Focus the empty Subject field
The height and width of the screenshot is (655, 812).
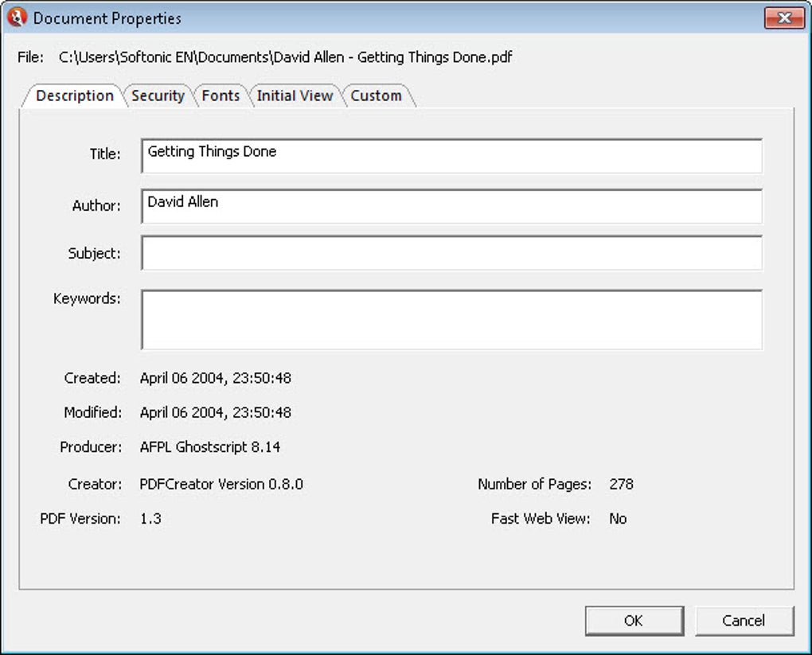(x=451, y=252)
